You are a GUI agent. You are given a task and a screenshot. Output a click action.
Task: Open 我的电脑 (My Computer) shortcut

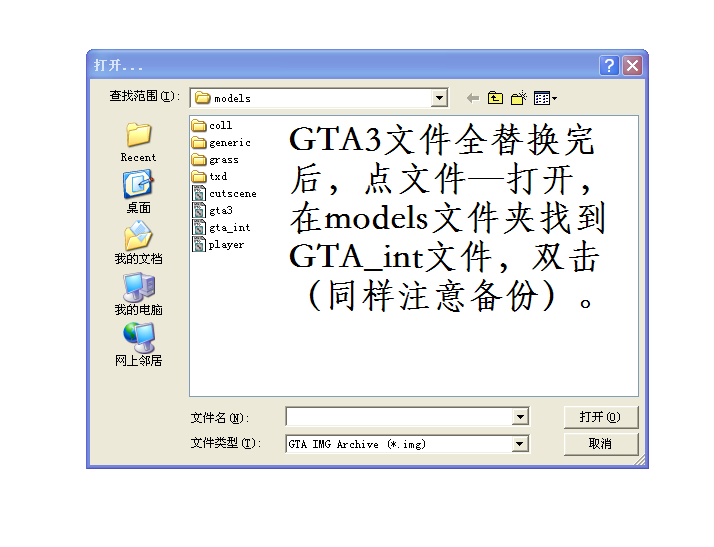[x=138, y=294]
